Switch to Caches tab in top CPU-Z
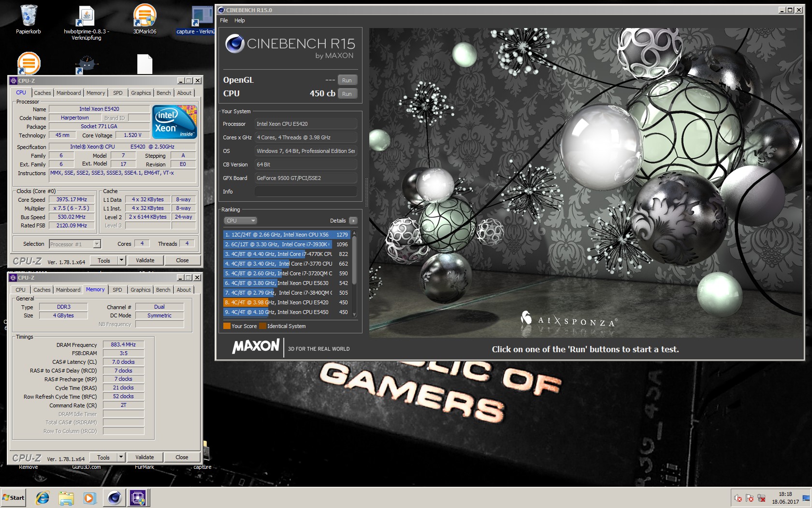812x508 pixels. [x=43, y=93]
